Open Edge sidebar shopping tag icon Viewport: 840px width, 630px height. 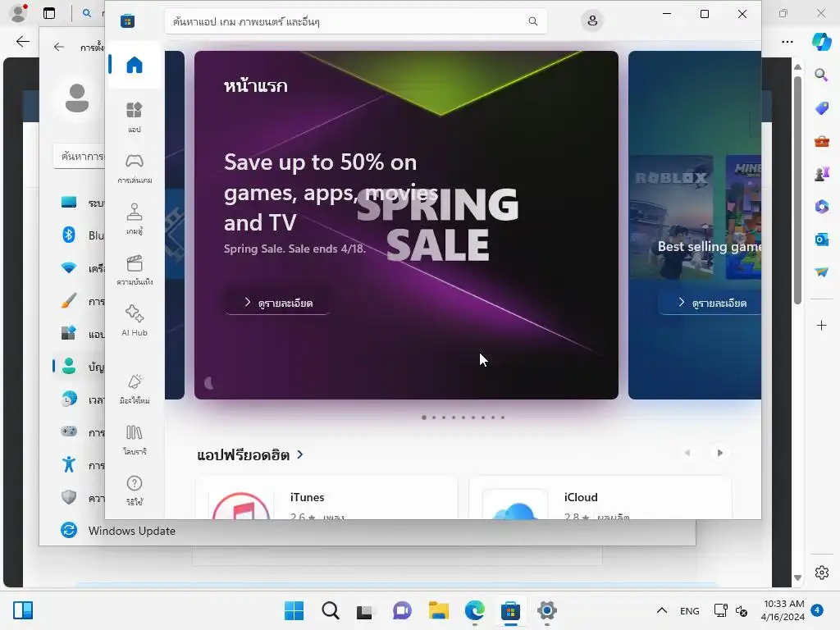coord(821,107)
